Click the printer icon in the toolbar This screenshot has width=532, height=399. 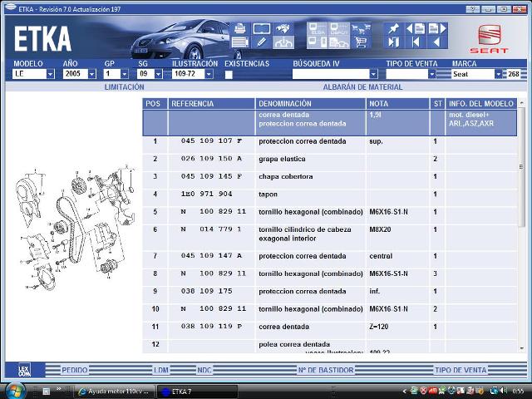(240, 28)
